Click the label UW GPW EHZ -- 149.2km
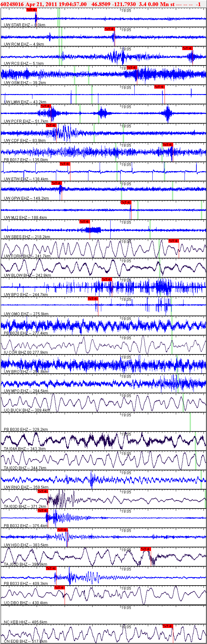Viewport: 207px width, 644px height. click(x=26, y=198)
